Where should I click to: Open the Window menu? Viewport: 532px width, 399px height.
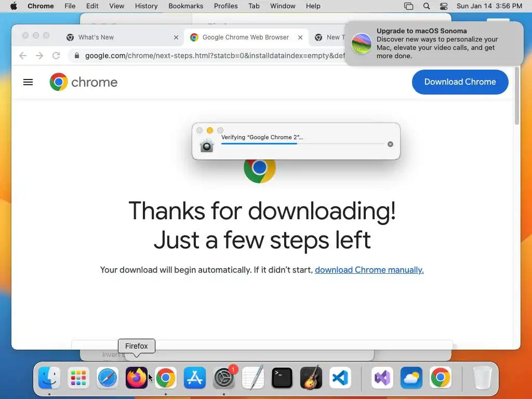click(283, 6)
